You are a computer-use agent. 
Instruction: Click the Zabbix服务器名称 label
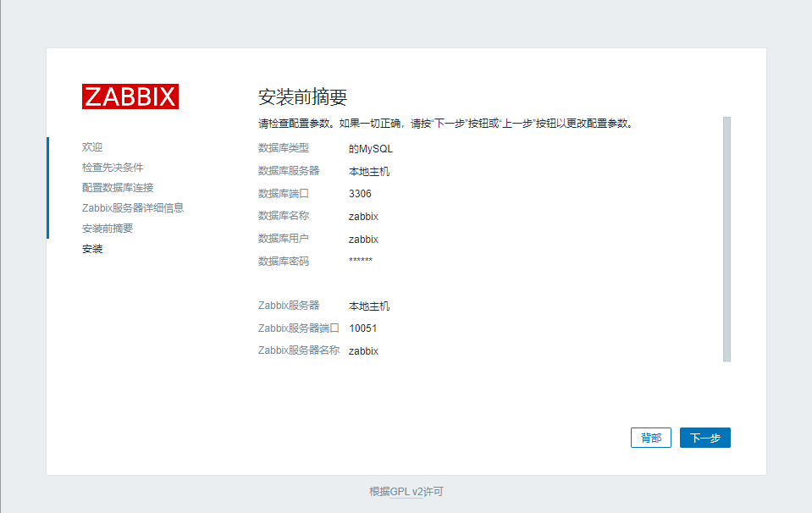click(x=298, y=350)
